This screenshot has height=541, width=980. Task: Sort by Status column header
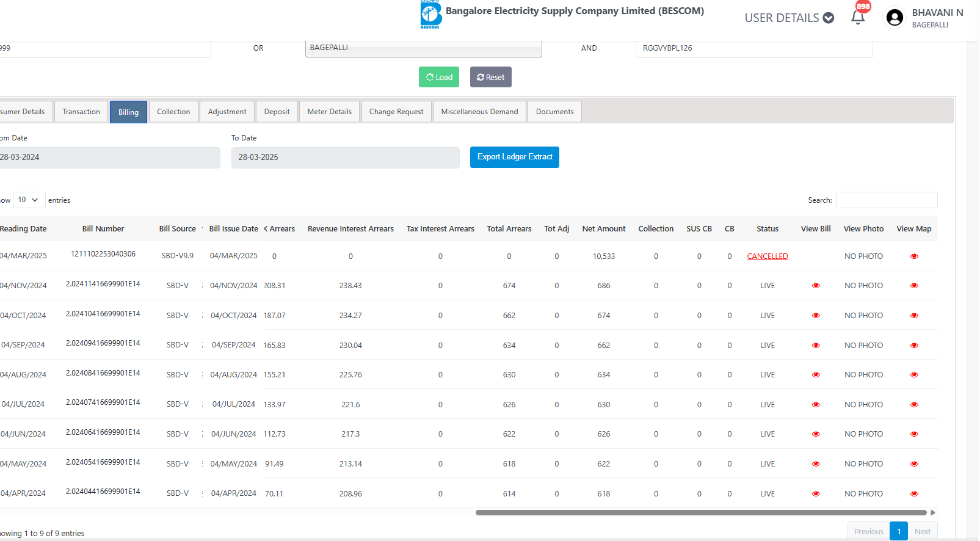(x=768, y=229)
